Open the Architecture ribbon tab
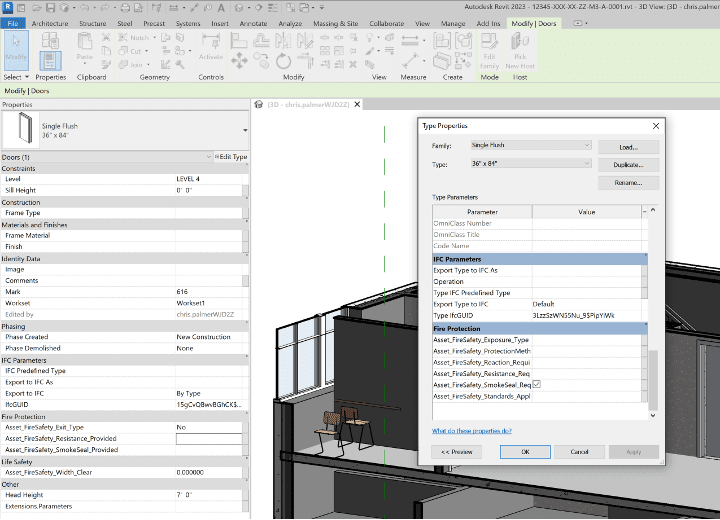The width and height of the screenshot is (720, 520). (x=50, y=22)
